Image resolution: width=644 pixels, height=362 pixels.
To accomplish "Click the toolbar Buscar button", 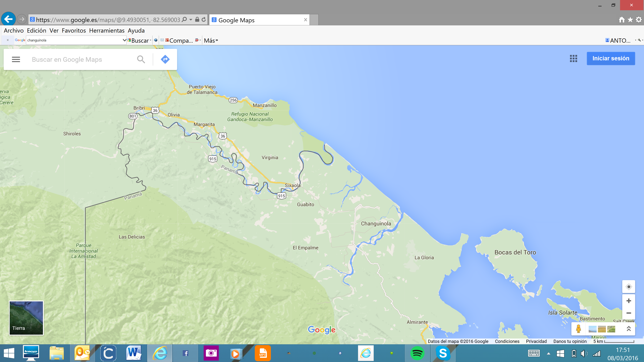I will coord(138,40).
